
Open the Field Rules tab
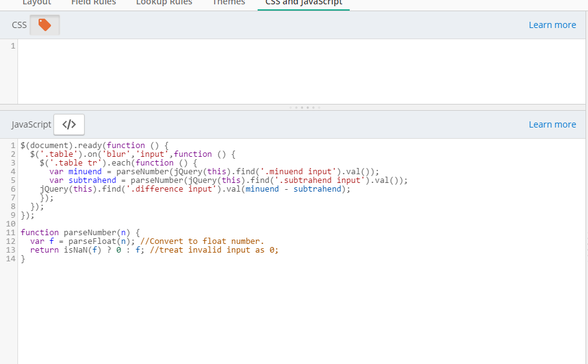click(x=93, y=3)
